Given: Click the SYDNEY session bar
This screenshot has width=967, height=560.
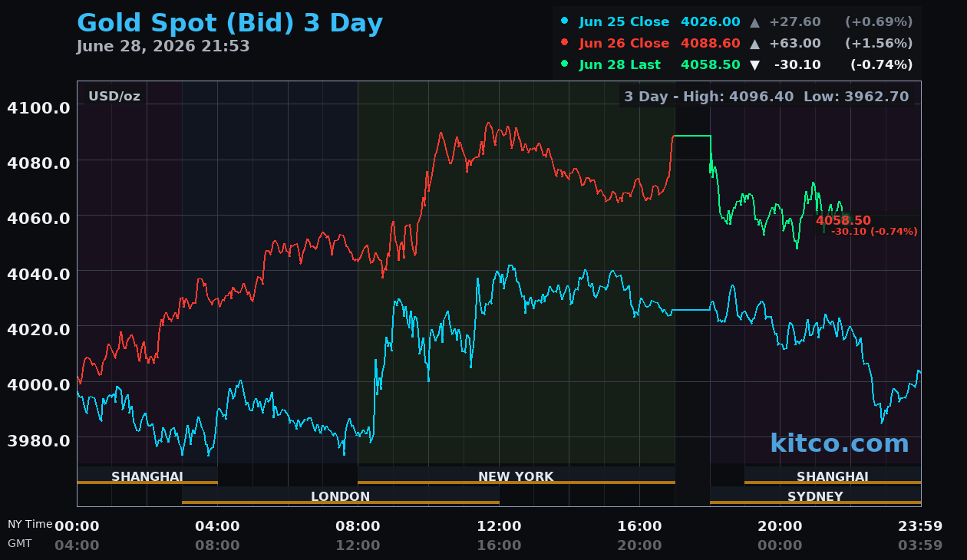Looking at the screenshot, I should point(815,496).
